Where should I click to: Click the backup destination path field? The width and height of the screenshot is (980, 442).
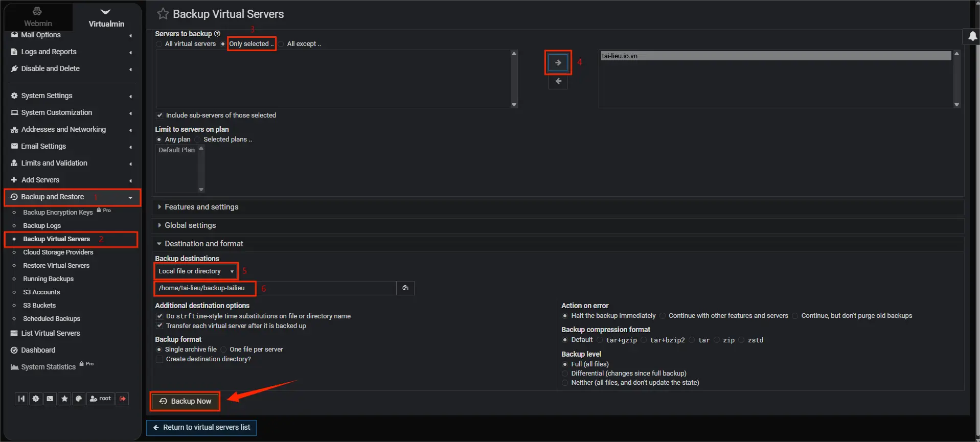[x=276, y=288]
